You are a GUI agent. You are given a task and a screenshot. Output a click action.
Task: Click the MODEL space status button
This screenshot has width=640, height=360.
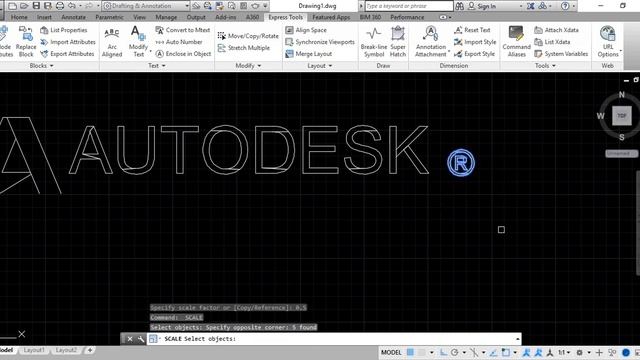point(391,352)
